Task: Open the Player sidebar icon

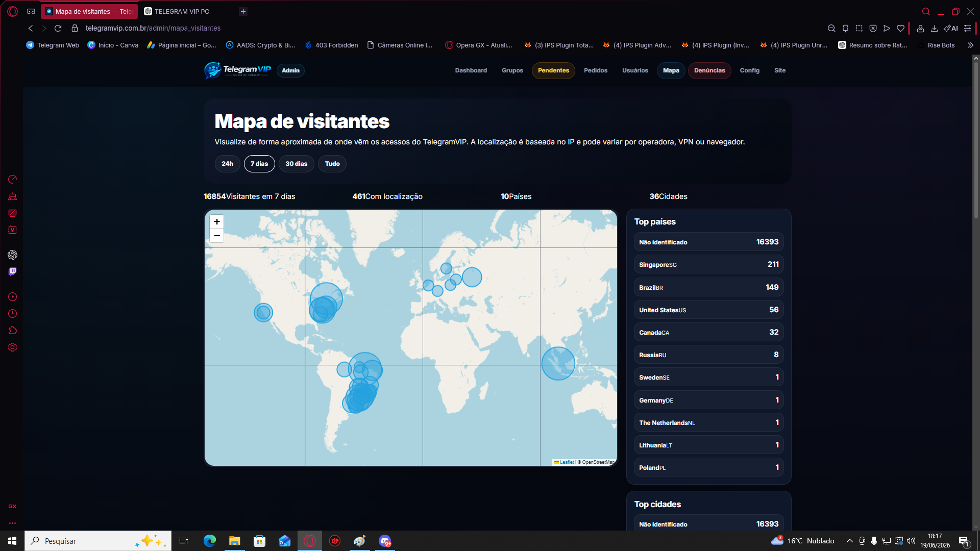Action: coord(13,297)
